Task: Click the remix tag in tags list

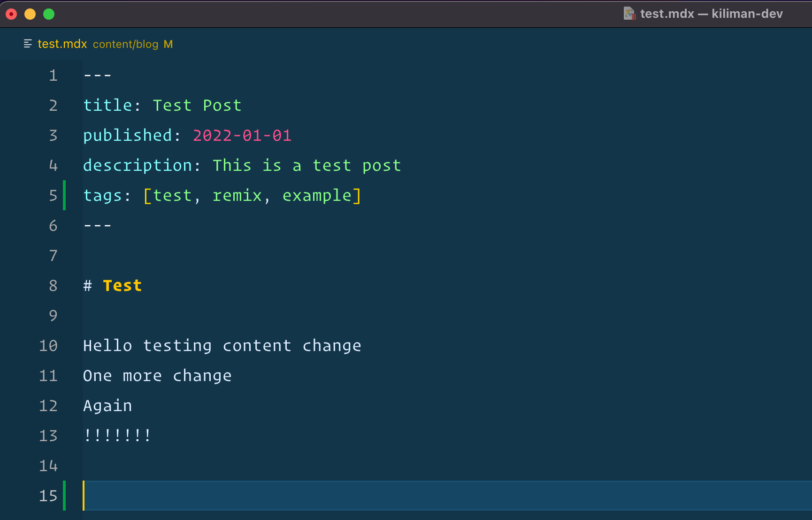Action: point(237,195)
